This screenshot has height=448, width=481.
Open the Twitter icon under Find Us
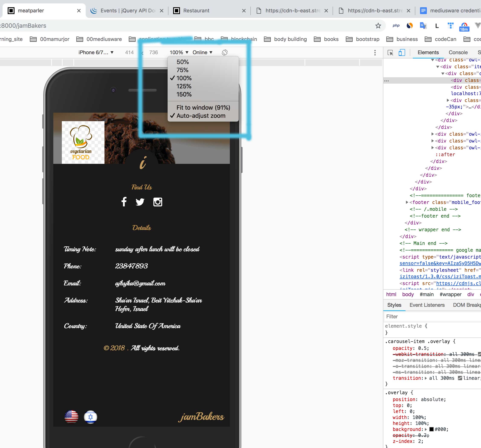[x=140, y=202]
